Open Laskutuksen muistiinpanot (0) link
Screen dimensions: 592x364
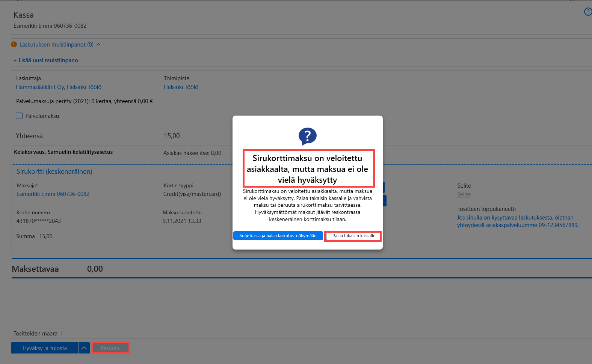click(x=56, y=45)
